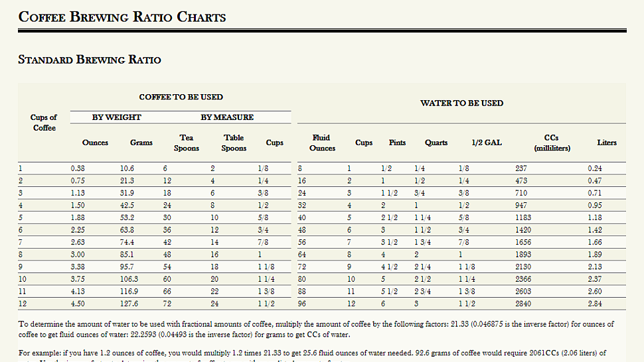The height and width of the screenshot is (362, 644).
Task: Click the Ounces column header
Action: tap(95, 143)
